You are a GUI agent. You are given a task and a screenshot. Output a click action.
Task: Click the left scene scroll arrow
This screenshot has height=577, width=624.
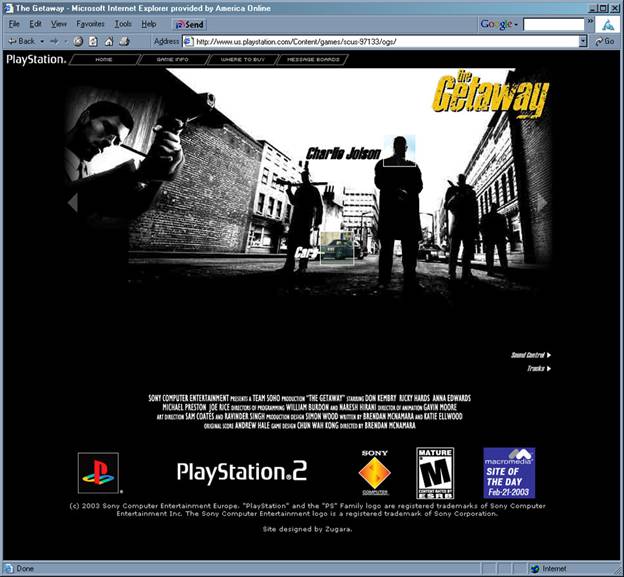pos(72,203)
